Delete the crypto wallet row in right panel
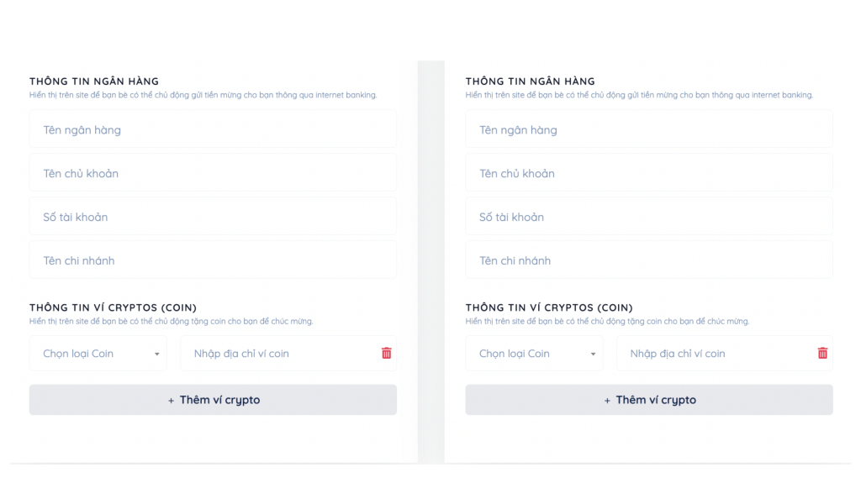This screenshot has width=861, height=504. point(822,354)
